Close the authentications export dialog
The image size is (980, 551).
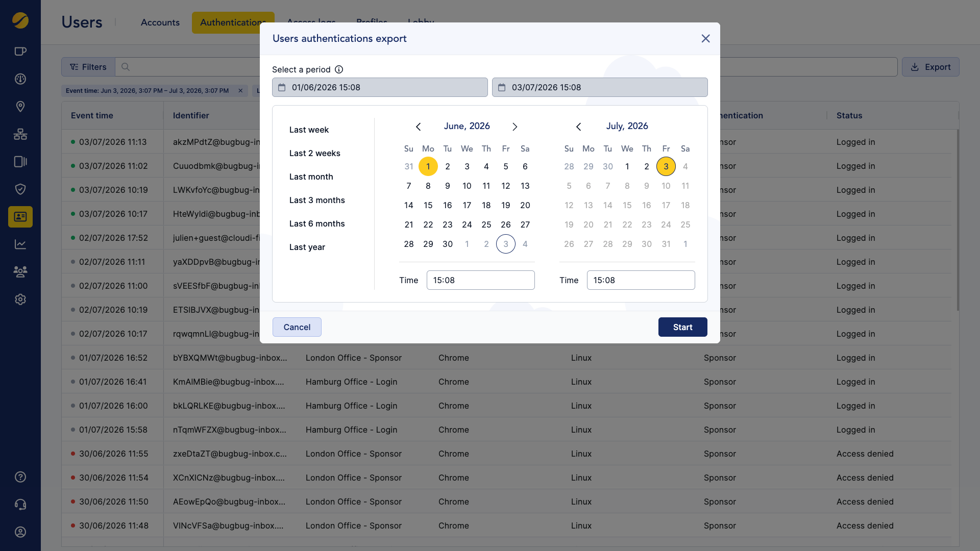(x=706, y=39)
